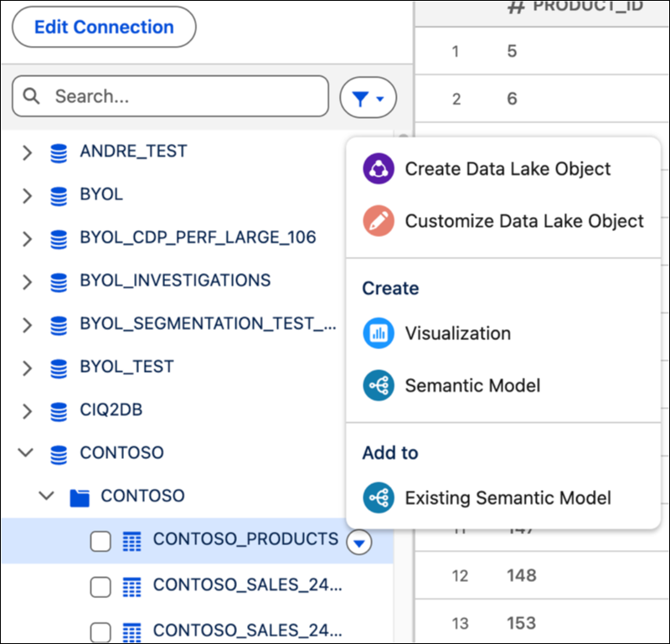
Task: Expand the BYOL_SEGMENTATION_TEST node
Action: tap(28, 325)
